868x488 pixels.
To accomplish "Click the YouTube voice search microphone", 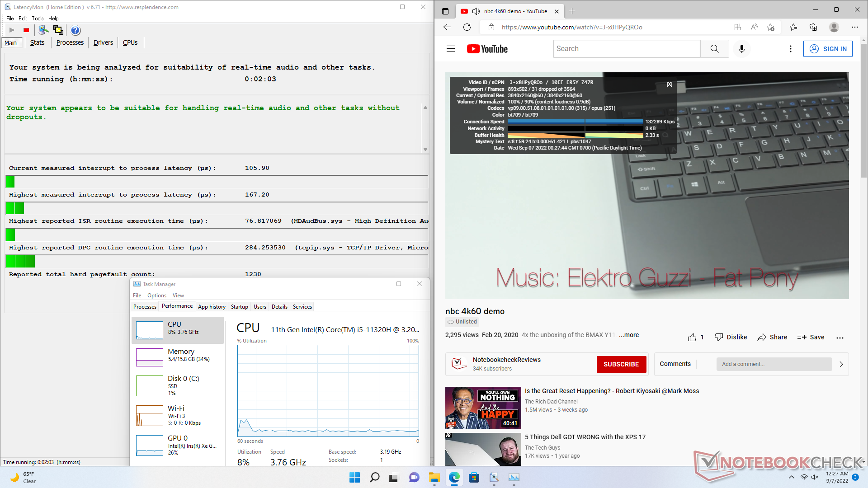I will pos(741,49).
